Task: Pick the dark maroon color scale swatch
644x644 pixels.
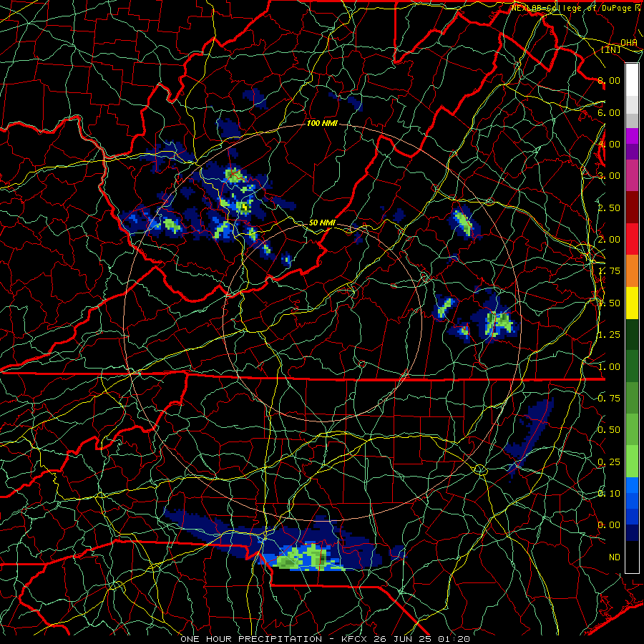Action: [x=632, y=207]
